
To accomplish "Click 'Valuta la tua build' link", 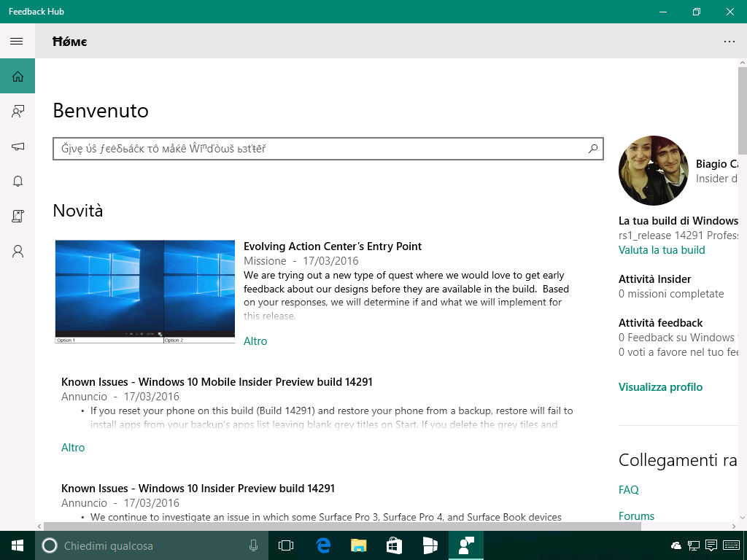I will click(662, 250).
